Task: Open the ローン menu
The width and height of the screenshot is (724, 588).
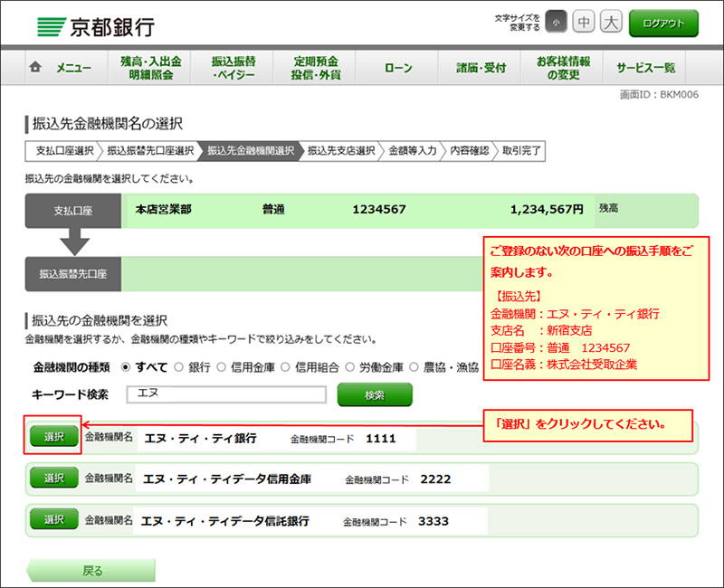Action: [x=397, y=67]
